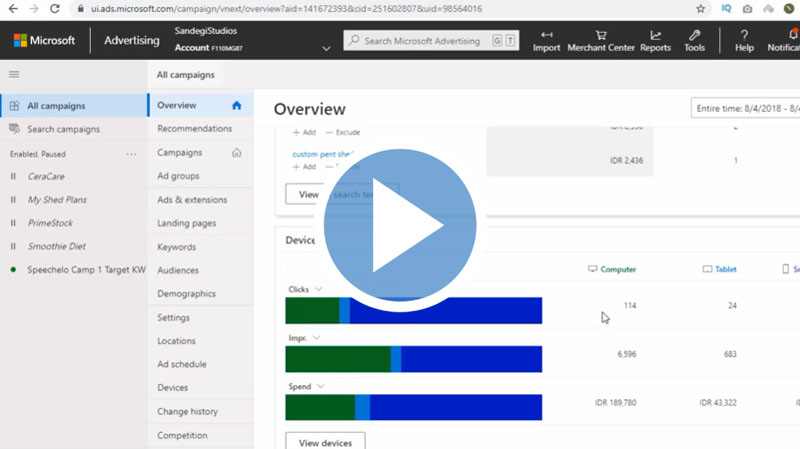The width and height of the screenshot is (800, 449).
Task: Open the PrimeStock campaign
Action: click(x=50, y=223)
